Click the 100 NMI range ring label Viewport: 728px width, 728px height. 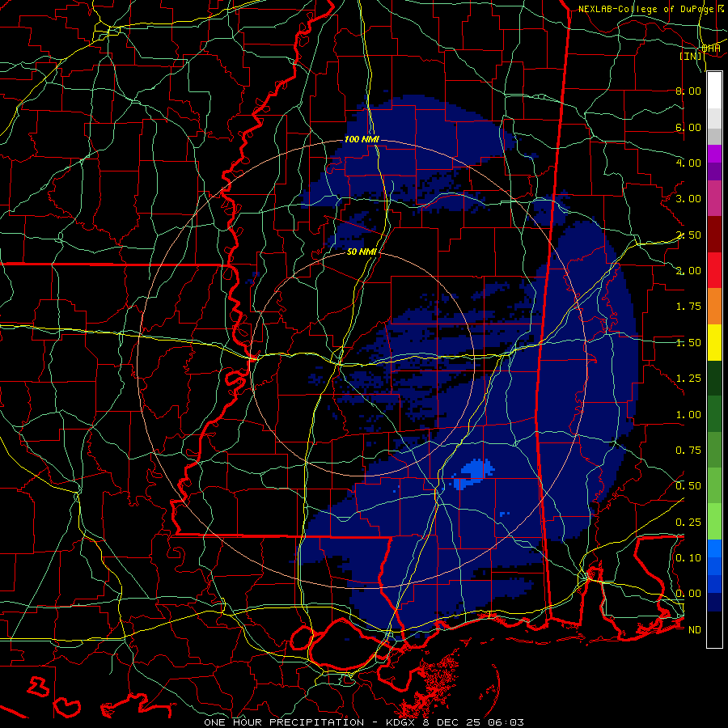pyautogui.click(x=362, y=139)
